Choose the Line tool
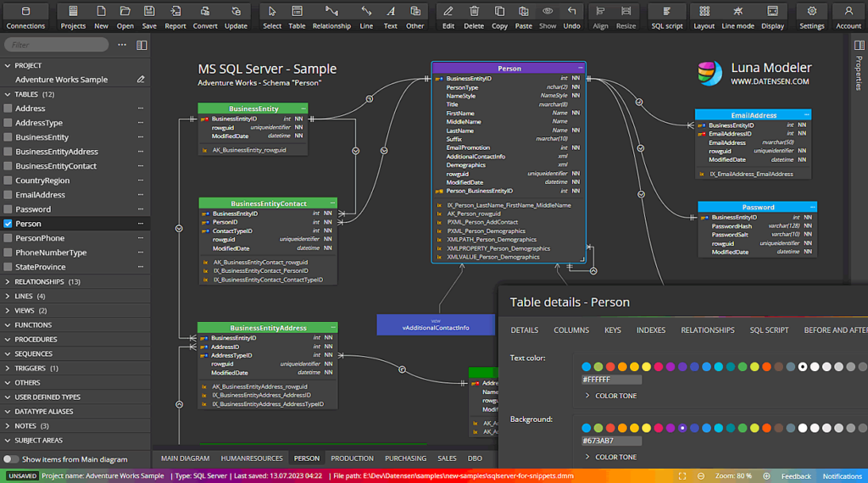Screen dimensions: 868x483 point(366,17)
